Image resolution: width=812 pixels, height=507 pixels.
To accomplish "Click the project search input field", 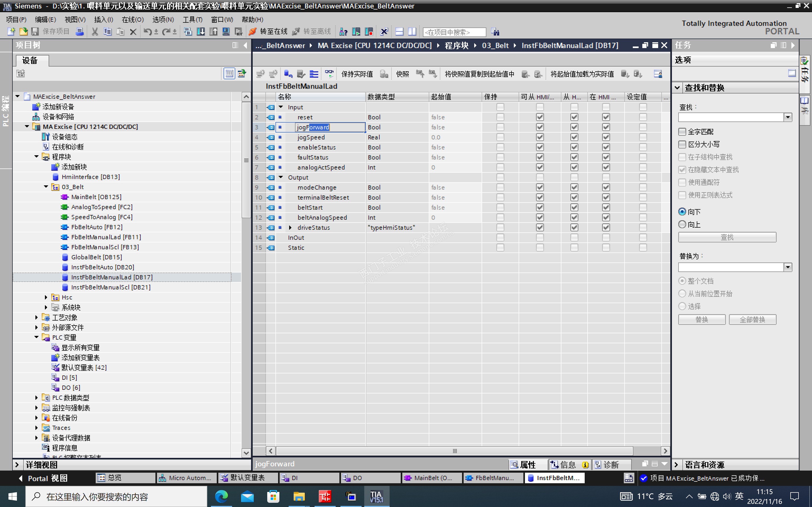I will coord(454,32).
